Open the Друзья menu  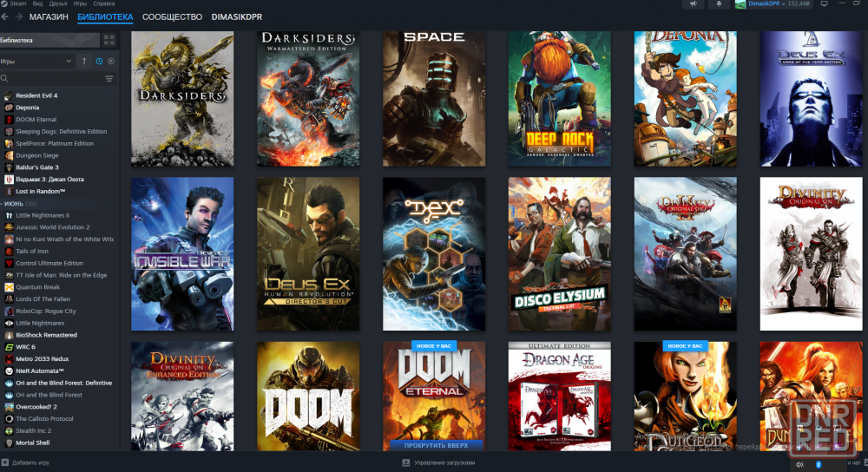(58, 3)
